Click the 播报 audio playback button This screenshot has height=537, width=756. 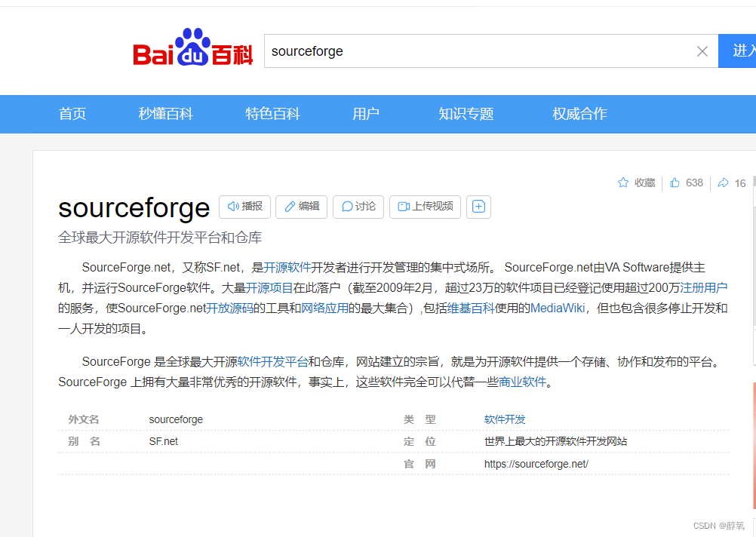[x=245, y=207]
